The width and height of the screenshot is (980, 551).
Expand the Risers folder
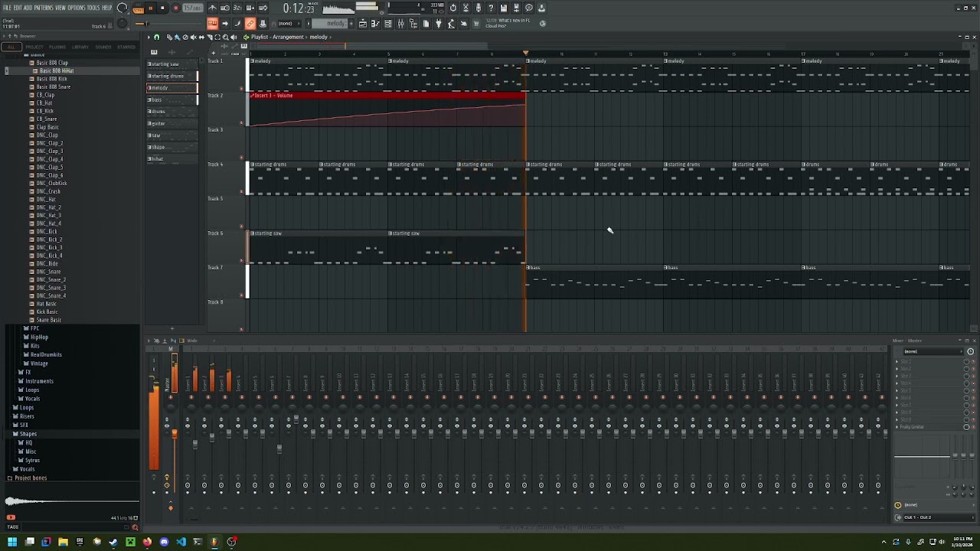pos(27,416)
